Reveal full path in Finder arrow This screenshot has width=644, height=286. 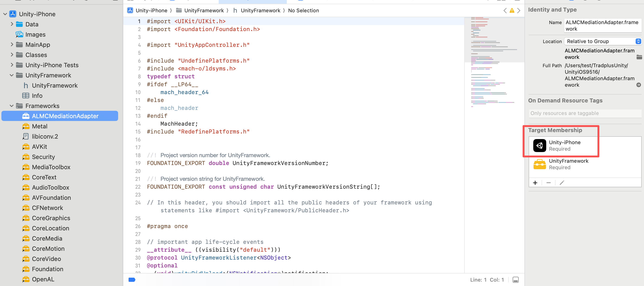638,85
